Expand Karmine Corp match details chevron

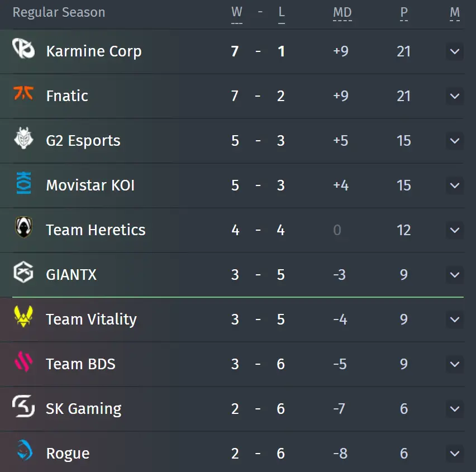[454, 51]
